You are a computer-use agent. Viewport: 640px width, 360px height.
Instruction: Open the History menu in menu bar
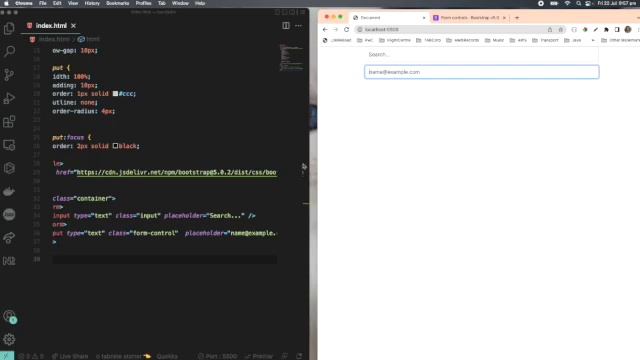(92, 3)
